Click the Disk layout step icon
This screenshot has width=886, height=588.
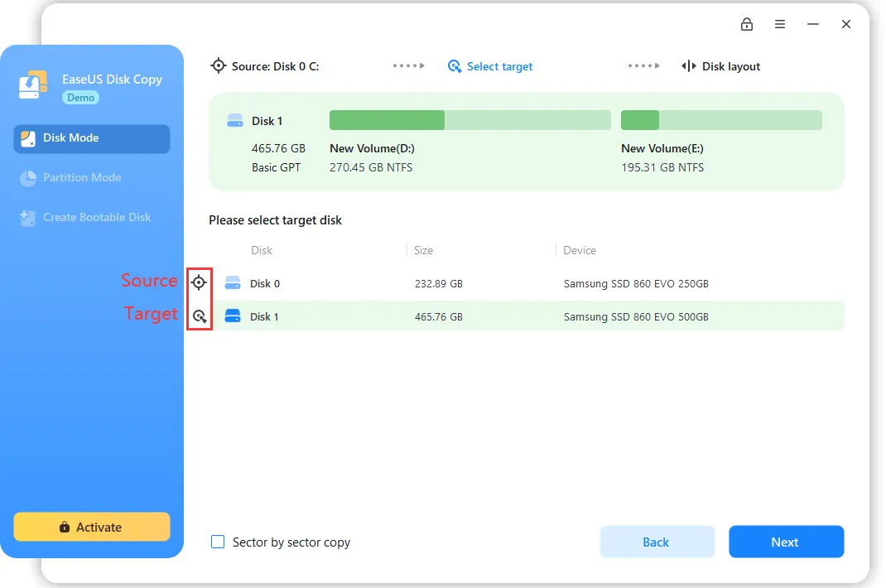[x=688, y=66]
